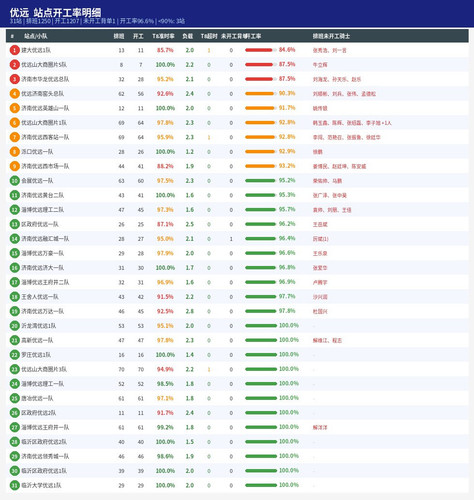
Task: Select station name 优选山大商圈片1队
Action: (x=44, y=123)
